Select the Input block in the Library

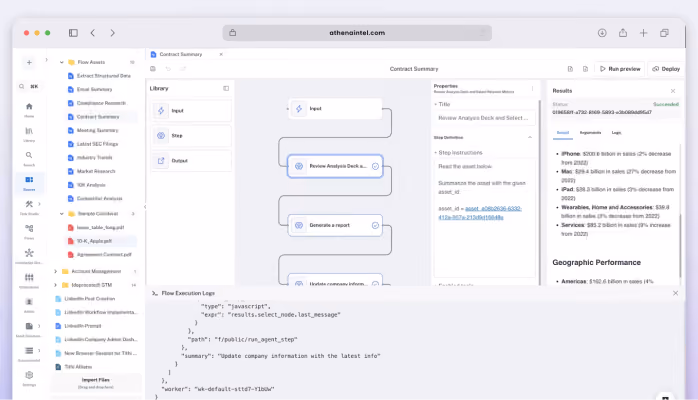191,110
